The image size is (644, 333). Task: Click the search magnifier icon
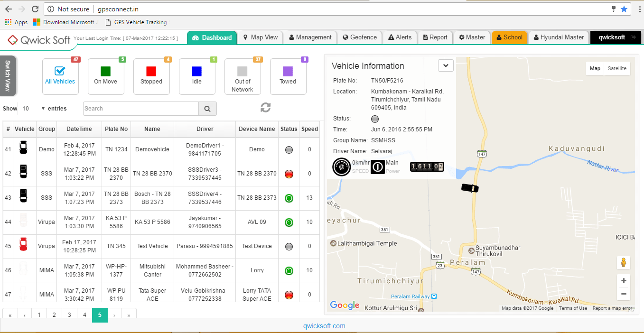point(207,109)
